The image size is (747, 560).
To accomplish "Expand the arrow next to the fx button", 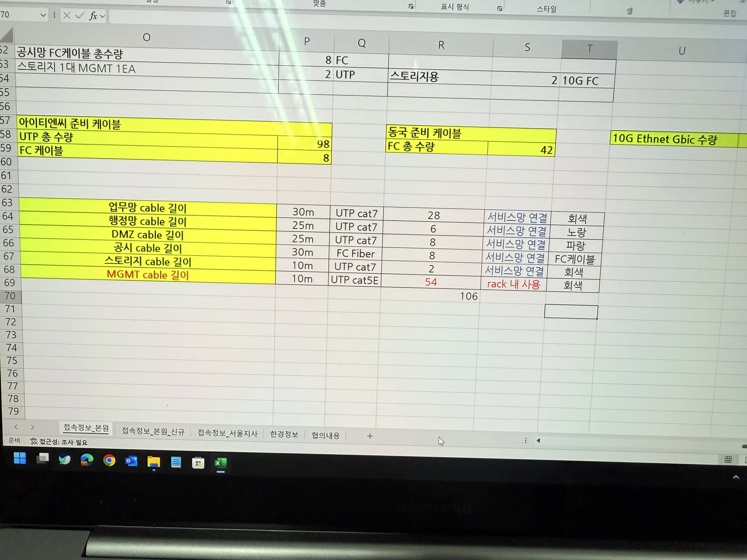I will pos(102,16).
